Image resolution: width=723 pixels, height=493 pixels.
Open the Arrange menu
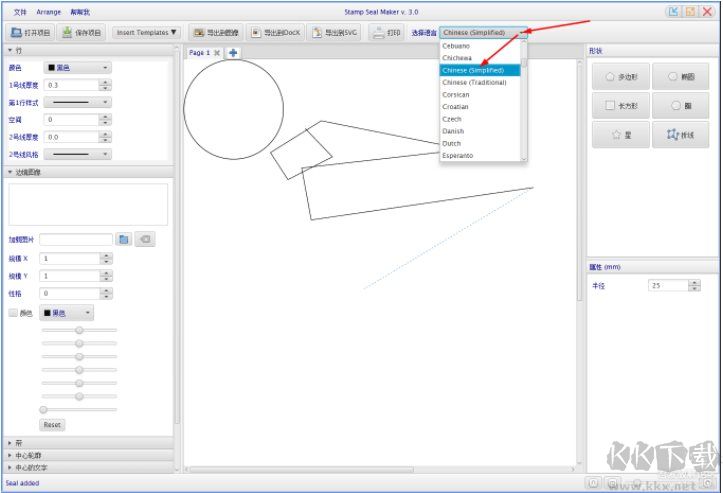pos(48,12)
